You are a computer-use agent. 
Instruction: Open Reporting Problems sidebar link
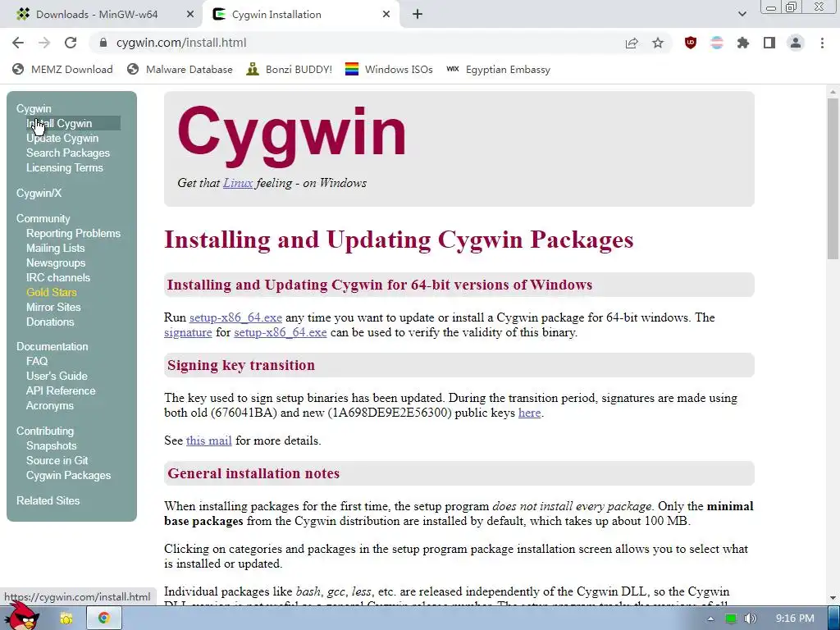(x=73, y=234)
